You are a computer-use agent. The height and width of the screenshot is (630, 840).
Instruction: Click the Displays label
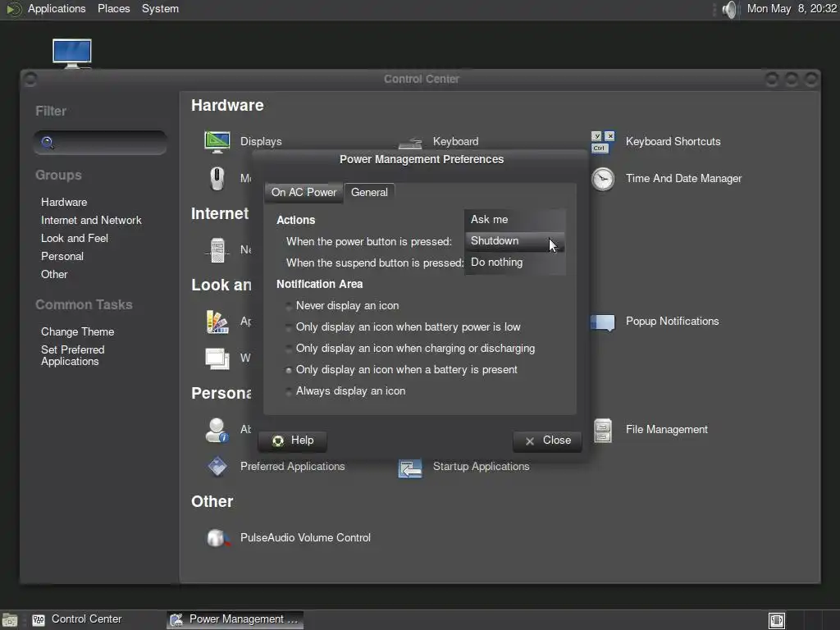pos(261,142)
